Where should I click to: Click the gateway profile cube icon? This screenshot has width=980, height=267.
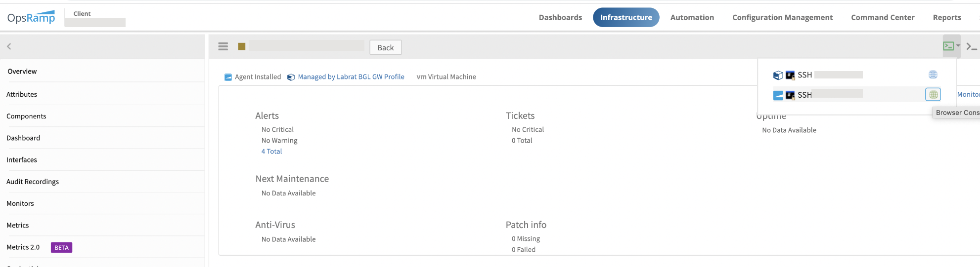coord(291,77)
